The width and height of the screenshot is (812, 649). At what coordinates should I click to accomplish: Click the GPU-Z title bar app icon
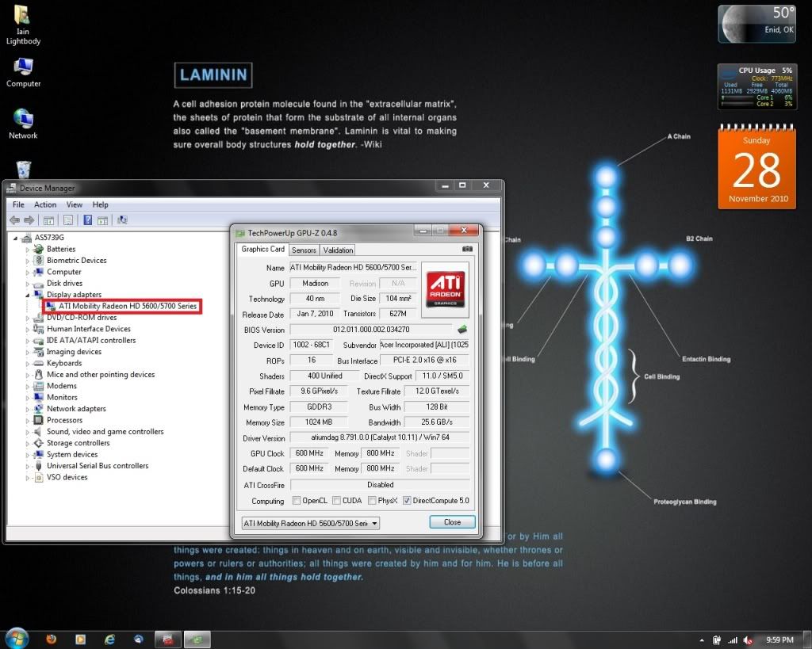coord(239,233)
